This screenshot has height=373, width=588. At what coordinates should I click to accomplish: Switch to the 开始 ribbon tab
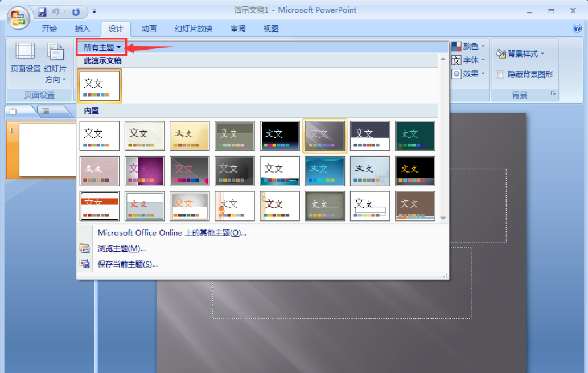pyautogui.click(x=49, y=28)
